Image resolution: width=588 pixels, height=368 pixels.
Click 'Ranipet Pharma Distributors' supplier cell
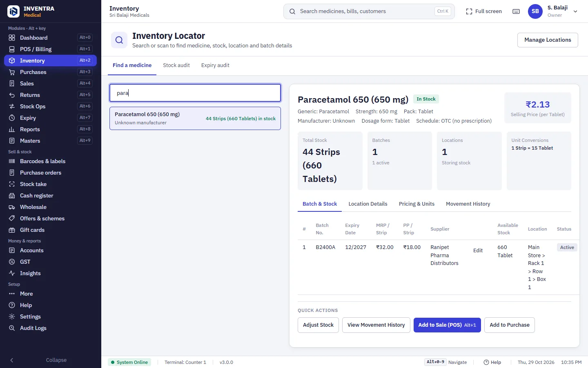point(444,255)
